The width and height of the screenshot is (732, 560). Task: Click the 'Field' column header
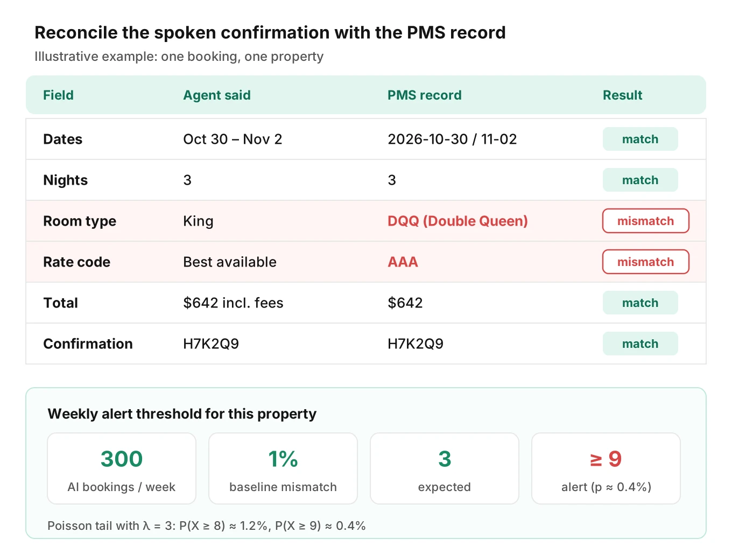click(58, 95)
